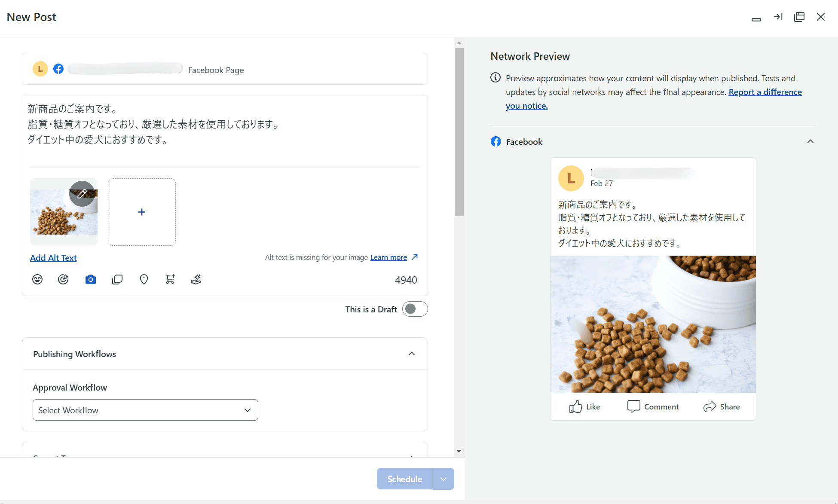The image size is (838, 504).
Task: Click the Report a difference link
Action: 765,92
